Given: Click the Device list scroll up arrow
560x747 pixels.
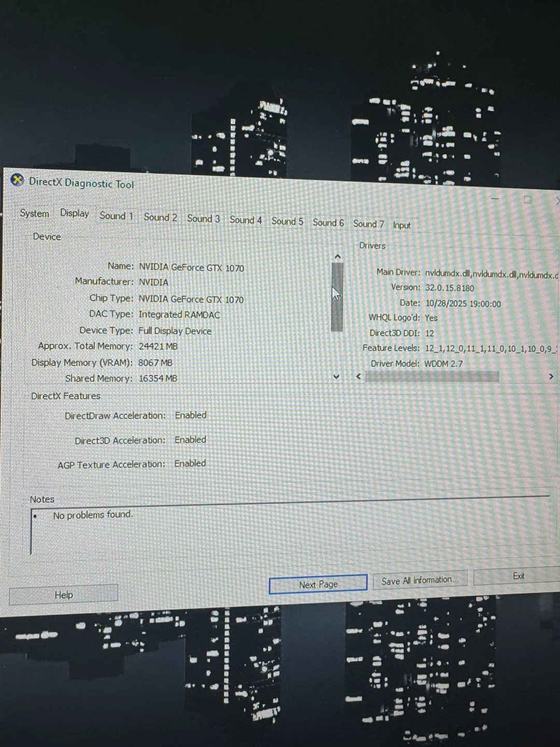Looking at the screenshot, I should point(338,257).
